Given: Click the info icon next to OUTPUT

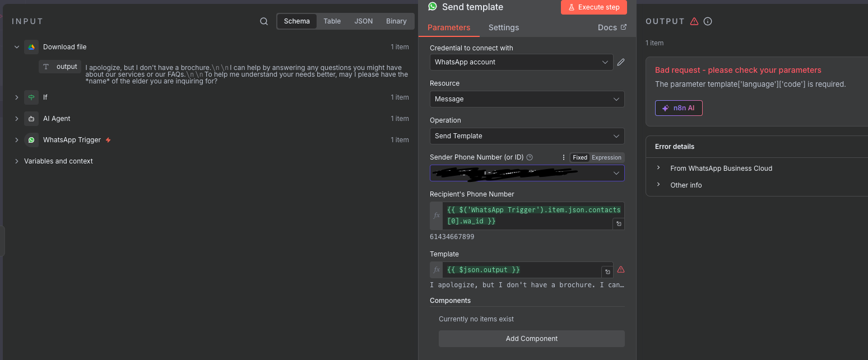Looking at the screenshot, I should [708, 21].
